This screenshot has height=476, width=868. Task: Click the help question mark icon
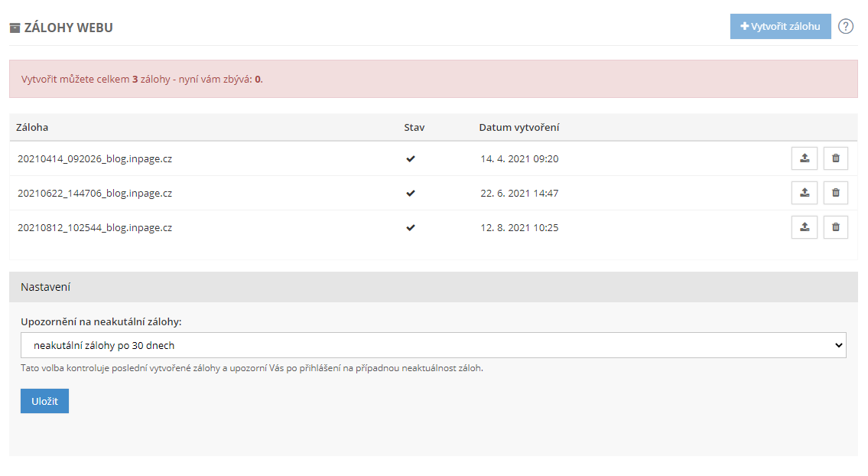845,26
